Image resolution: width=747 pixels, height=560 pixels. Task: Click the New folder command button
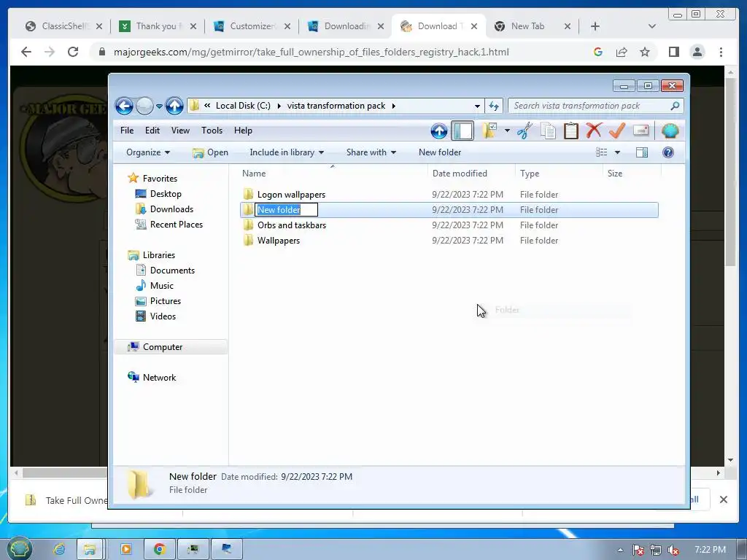point(440,152)
